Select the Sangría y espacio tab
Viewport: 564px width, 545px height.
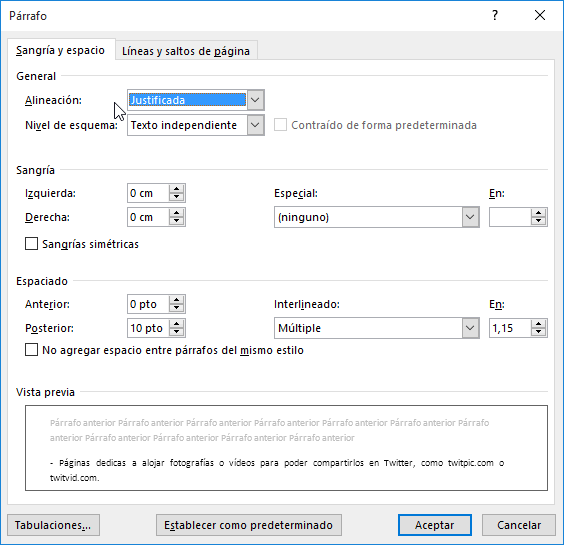[60, 50]
